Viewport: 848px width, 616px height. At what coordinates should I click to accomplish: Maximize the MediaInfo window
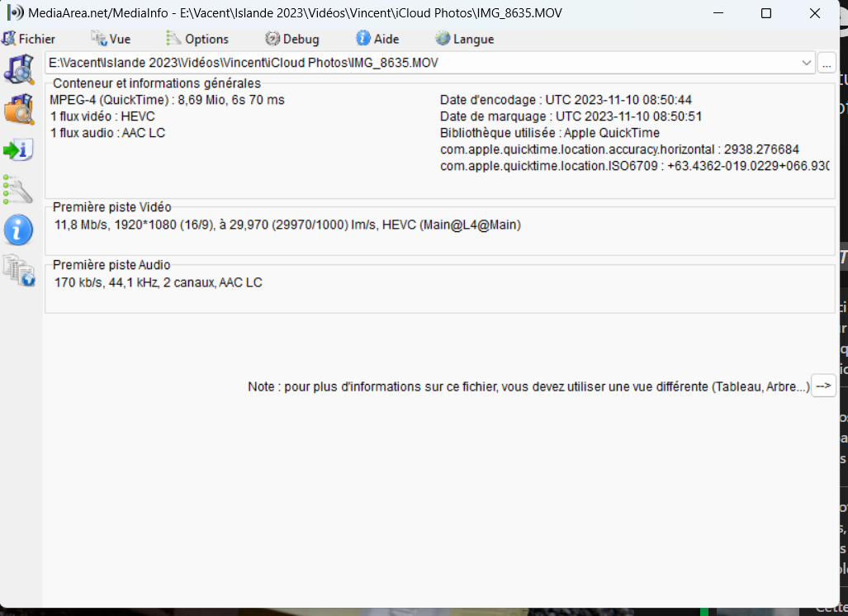click(x=765, y=13)
